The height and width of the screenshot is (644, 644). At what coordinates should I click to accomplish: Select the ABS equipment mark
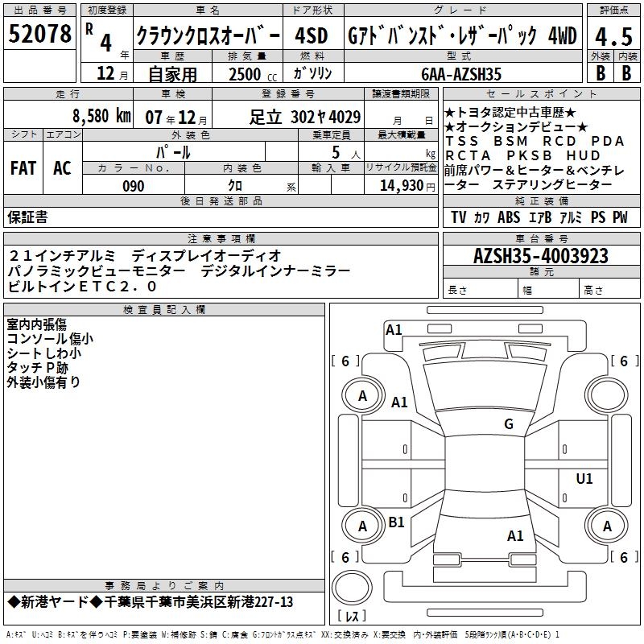(x=509, y=217)
